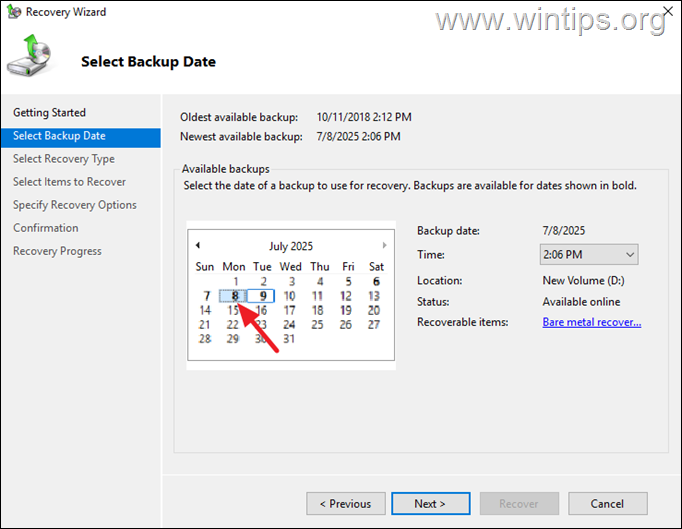Pick July 28 in the calendar
Image resolution: width=682 pixels, height=529 pixels.
tap(205, 339)
